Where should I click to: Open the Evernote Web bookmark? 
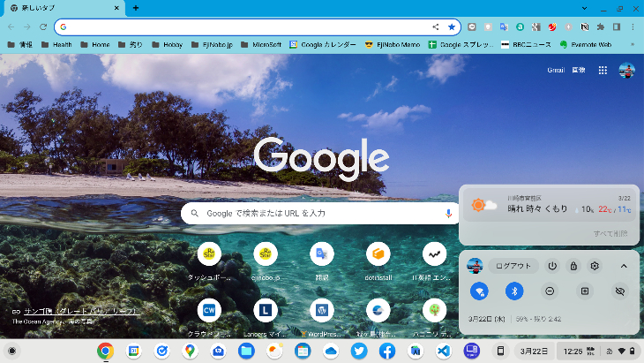coord(586,44)
